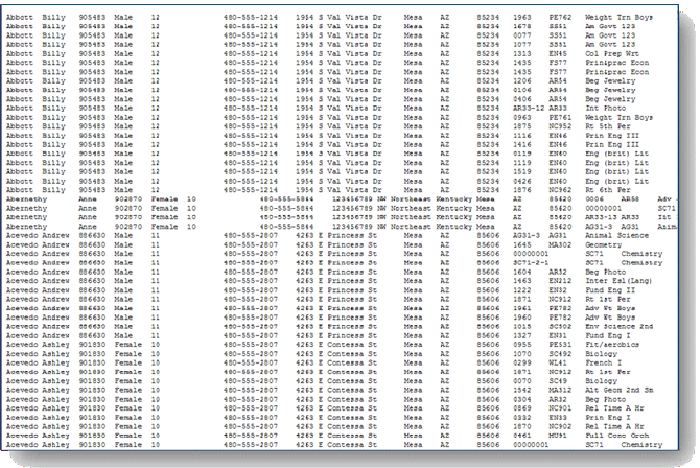Click course code NC901

tap(560, 408)
